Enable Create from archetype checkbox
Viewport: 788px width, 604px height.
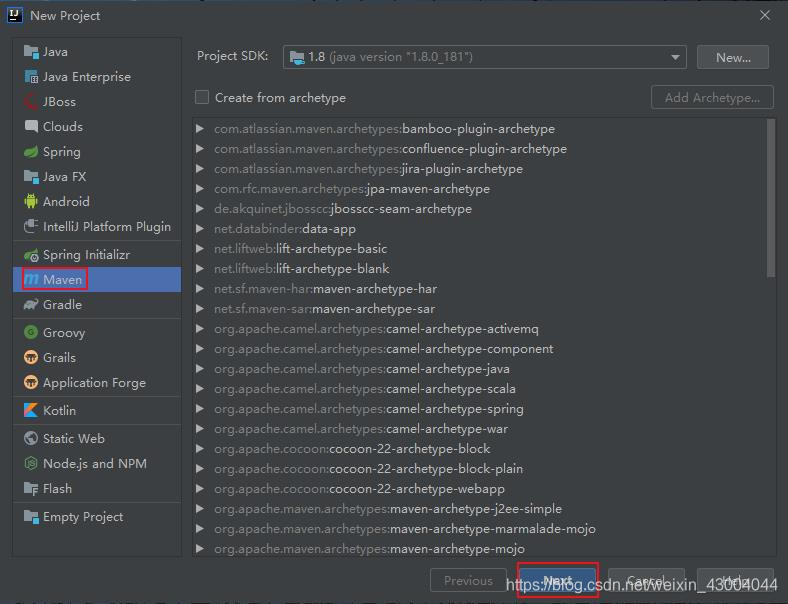[x=202, y=97]
